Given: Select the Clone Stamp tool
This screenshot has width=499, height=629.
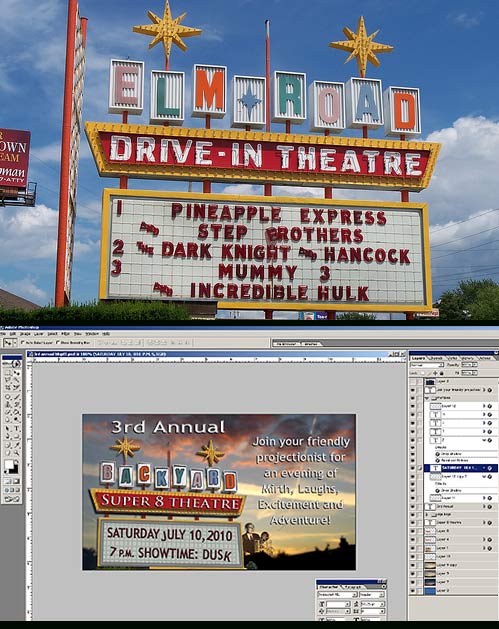Looking at the screenshot, I should pos(7,405).
